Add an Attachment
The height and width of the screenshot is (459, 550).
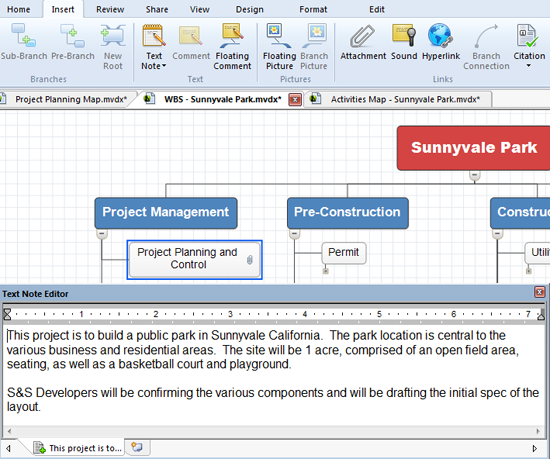tap(363, 42)
